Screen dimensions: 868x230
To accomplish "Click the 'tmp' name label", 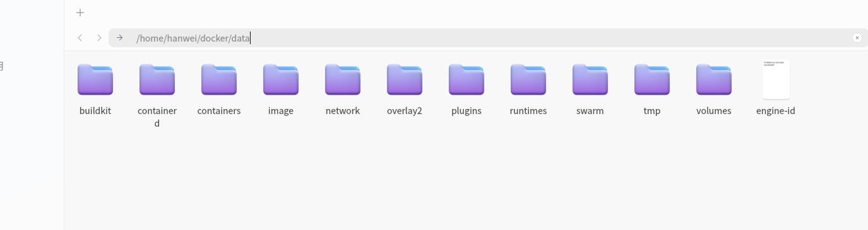I will [x=652, y=111].
